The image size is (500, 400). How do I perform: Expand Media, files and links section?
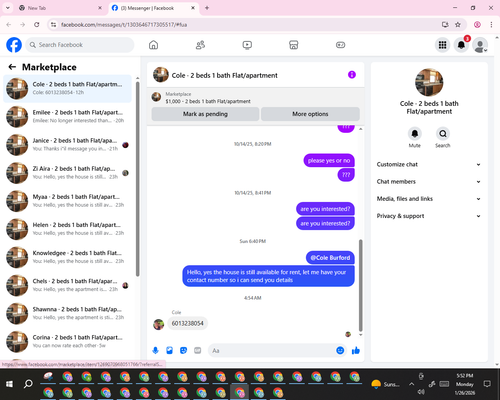coord(429,199)
